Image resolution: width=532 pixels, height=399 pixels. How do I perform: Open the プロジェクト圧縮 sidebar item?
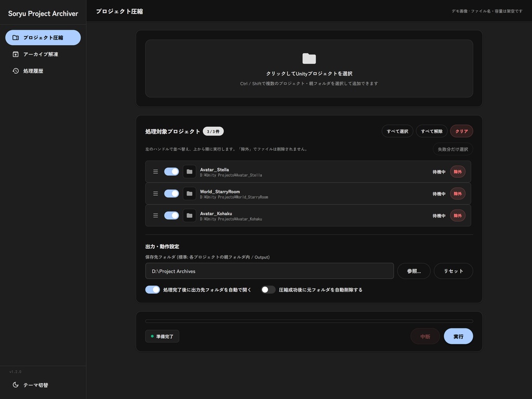(43, 37)
